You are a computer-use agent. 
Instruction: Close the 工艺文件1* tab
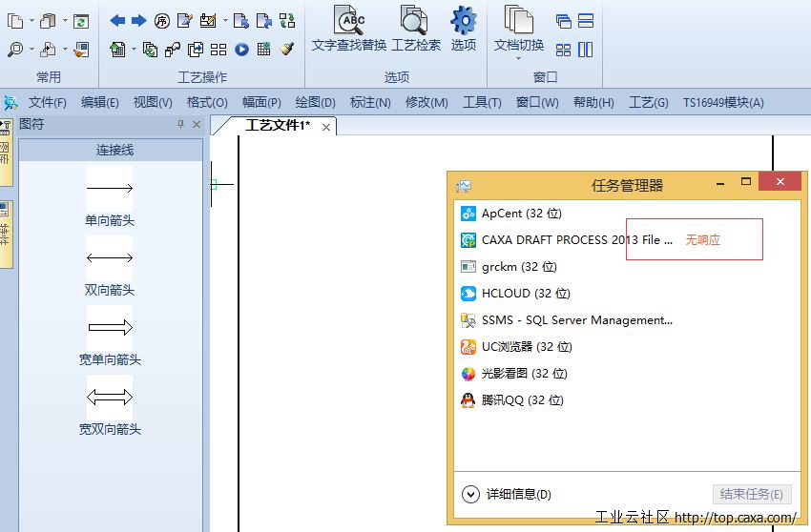(326, 127)
